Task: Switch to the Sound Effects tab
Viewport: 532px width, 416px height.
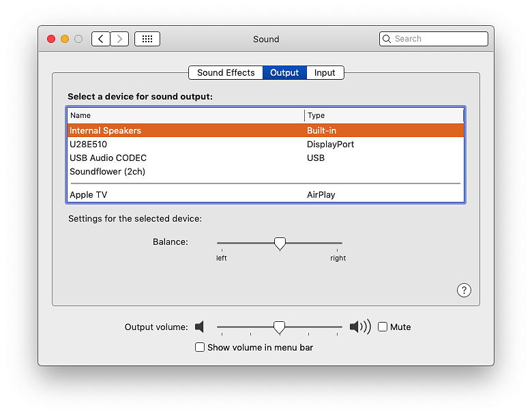Action: pos(226,72)
